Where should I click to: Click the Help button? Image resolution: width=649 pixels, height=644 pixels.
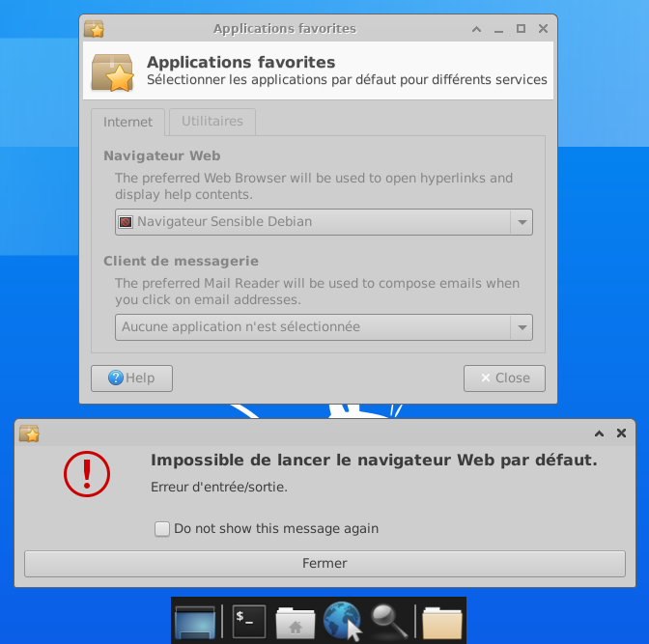pos(131,378)
